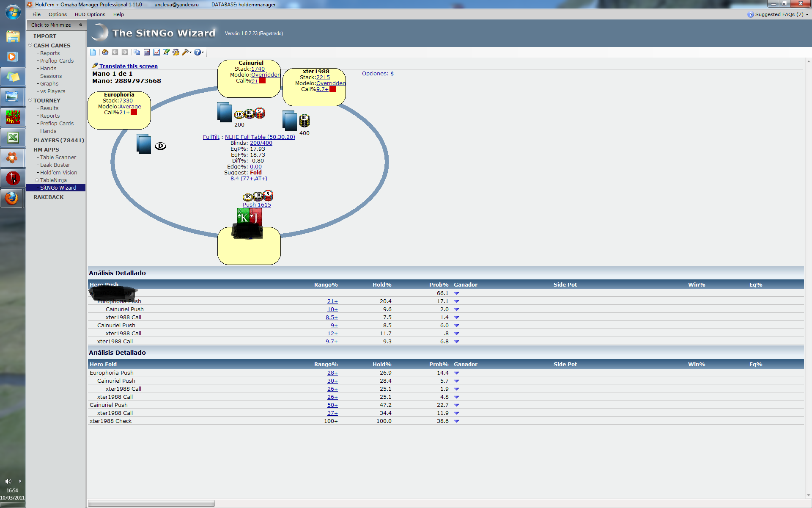This screenshot has width=812, height=508.
Task: Click the red percent grid taskbar icon
Action: tap(13, 117)
